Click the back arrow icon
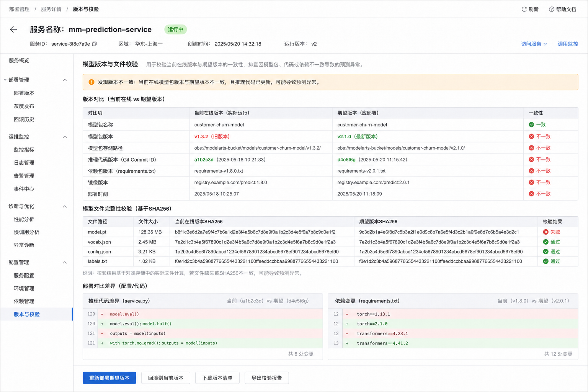The width and height of the screenshot is (588, 392). pos(13,29)
